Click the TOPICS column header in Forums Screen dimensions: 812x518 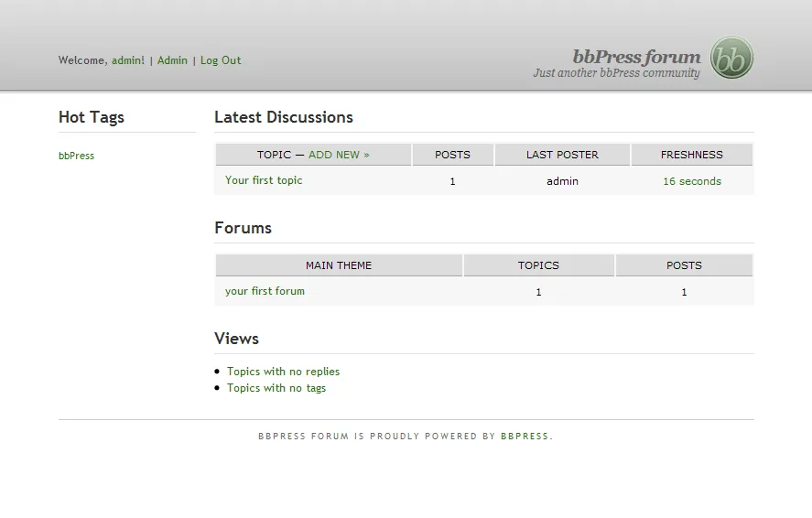(x=538, y=265)
